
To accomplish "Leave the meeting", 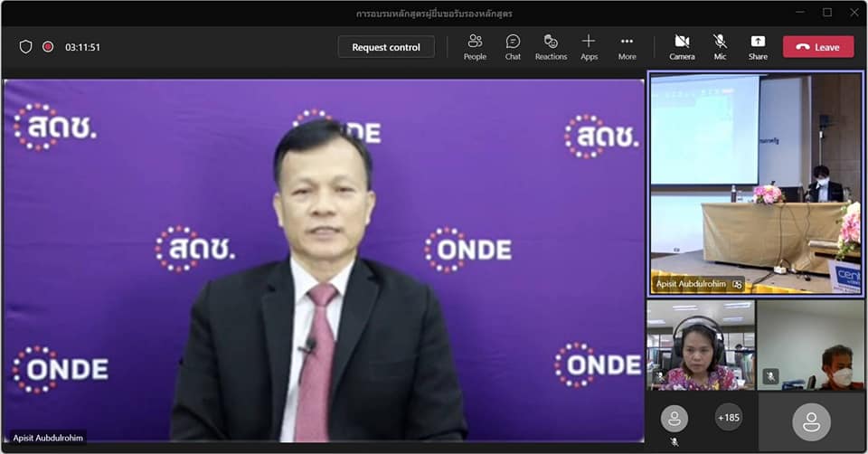I will pos(817,47).
